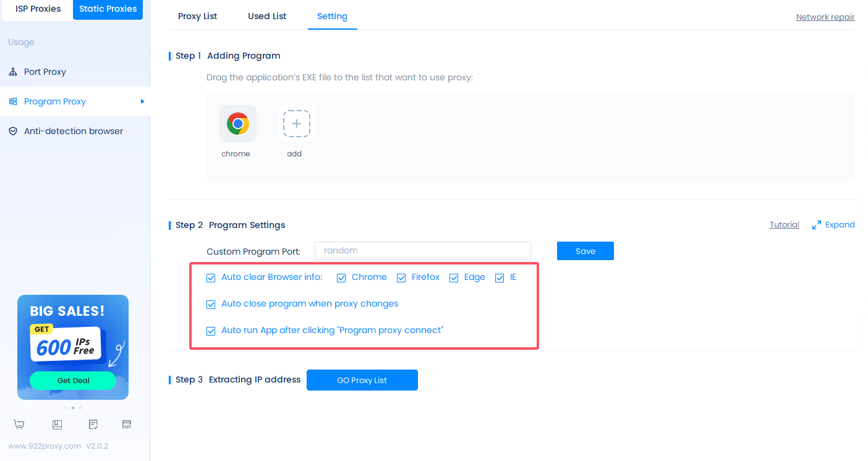The height and width of the screenshot is (461, 868).
Task: Expand the Program Settings section
Action: click(x=833, y=225)
